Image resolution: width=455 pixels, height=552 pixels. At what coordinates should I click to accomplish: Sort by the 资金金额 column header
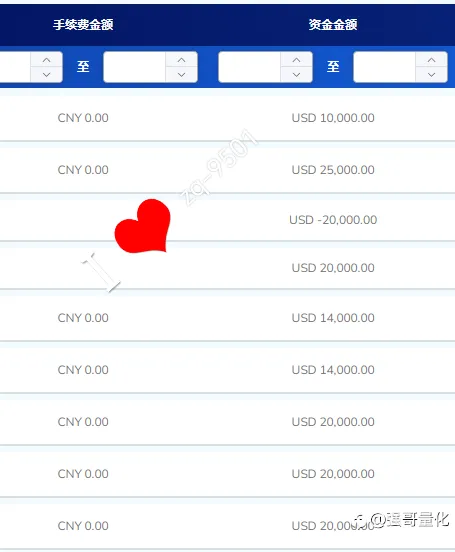(x=333, y=25)
